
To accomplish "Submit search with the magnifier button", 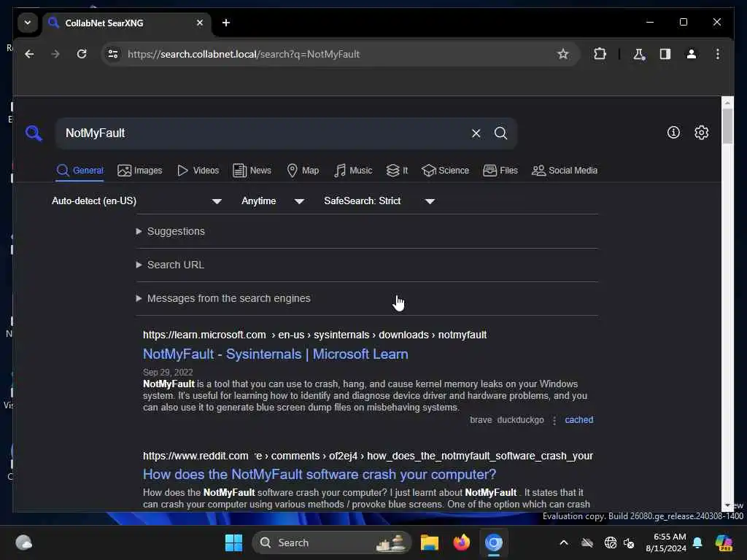I will click(500, 133).
